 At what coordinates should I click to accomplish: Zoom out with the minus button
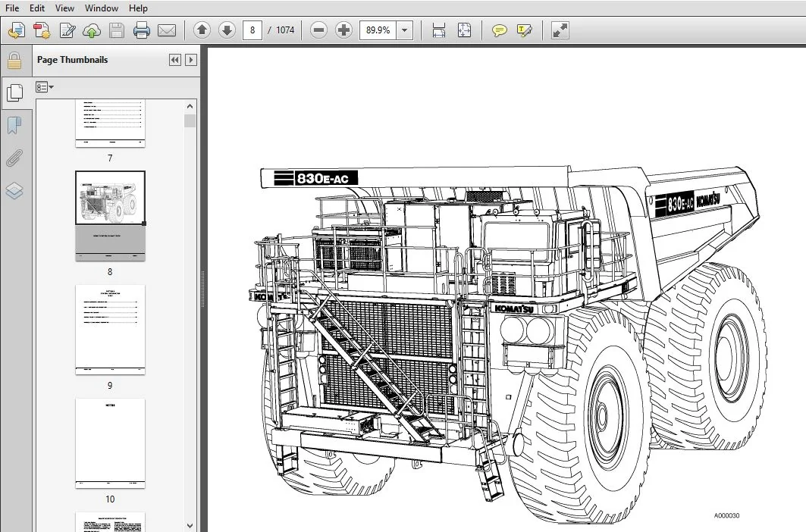(318, 30)
